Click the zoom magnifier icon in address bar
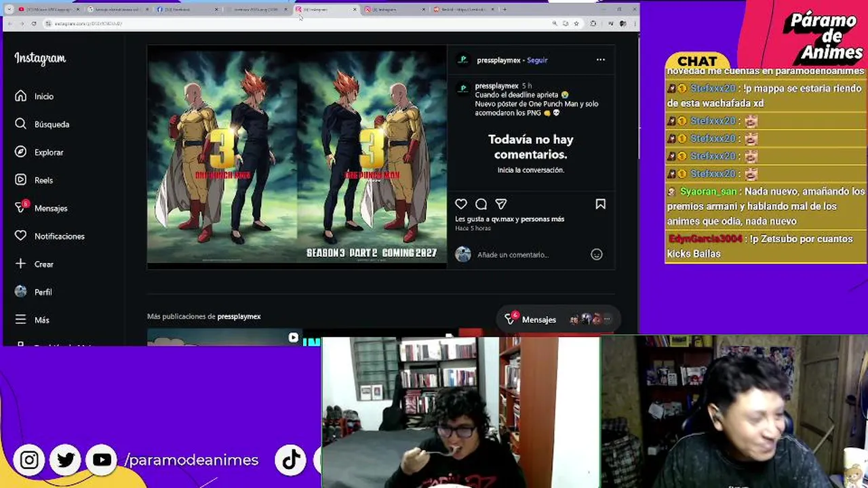 [x=555, y=24]
